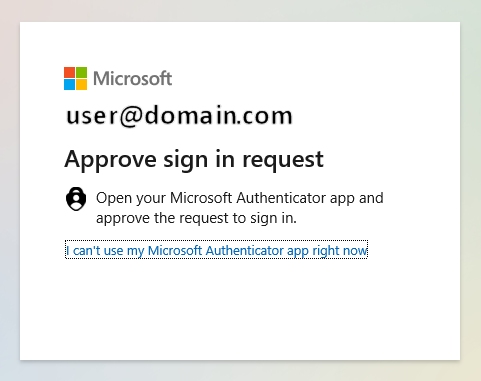Open "I can't use my Microsoft Authenticator app" link
The width and height of the screenshot is (481, 381).
pos(216,250)
